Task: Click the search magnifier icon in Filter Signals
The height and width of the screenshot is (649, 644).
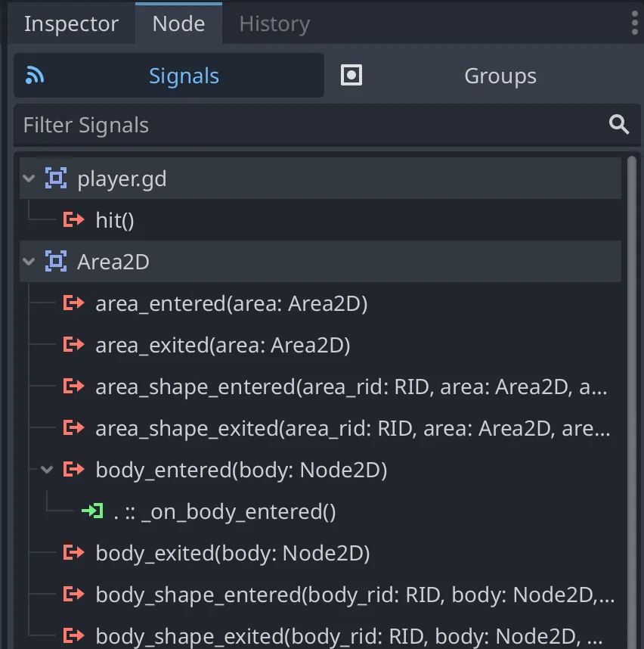Action: pyautogui.click(x=619, y=125)
